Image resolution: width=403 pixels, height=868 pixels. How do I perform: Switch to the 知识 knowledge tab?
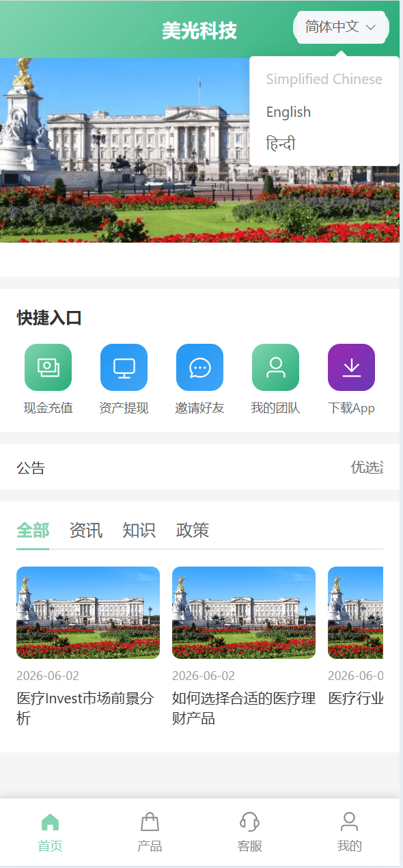click(x=139, y=530)
